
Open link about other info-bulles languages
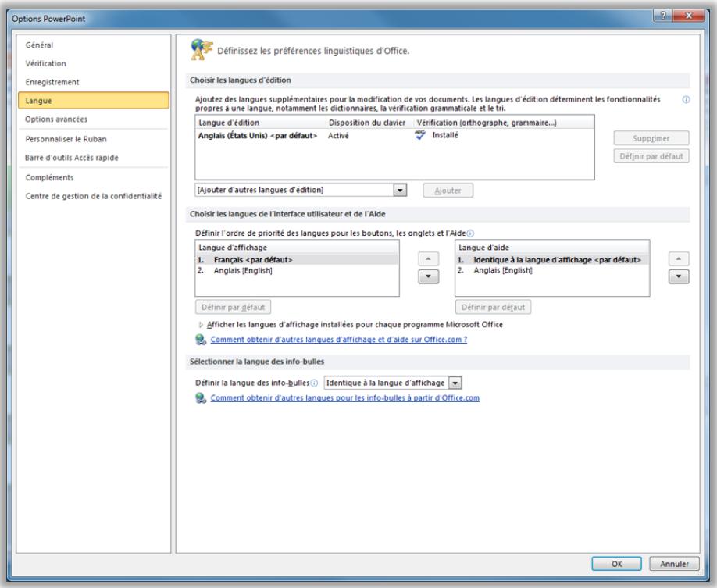coord(344,398)
